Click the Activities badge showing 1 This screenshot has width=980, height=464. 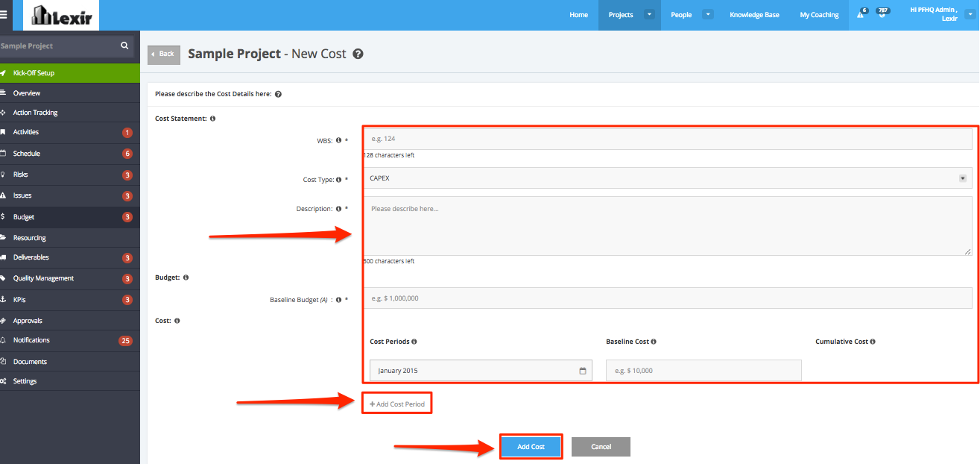(127, 133)
